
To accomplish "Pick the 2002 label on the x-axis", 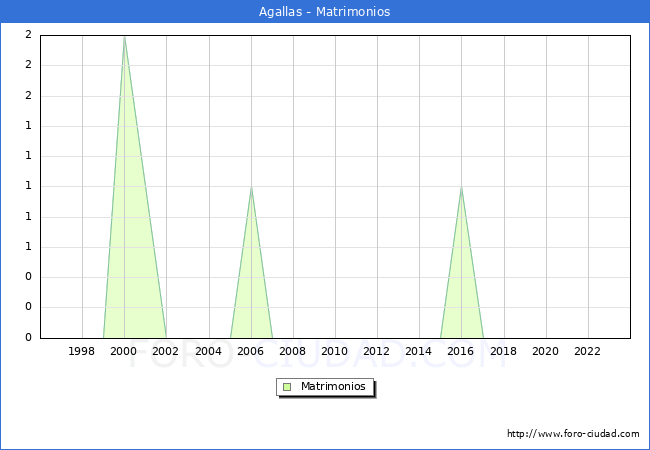I will [166, 351].
